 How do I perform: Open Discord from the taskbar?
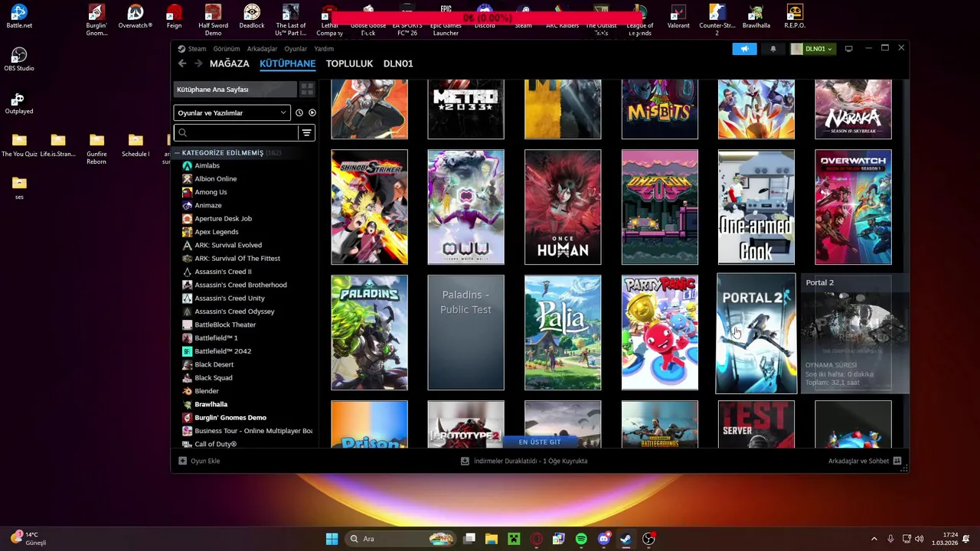tap(603, 539)
